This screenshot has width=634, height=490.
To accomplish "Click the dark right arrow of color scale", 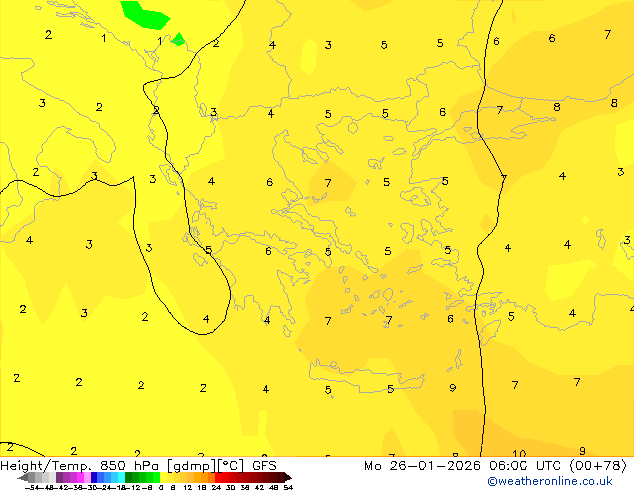I will point(288,477).
